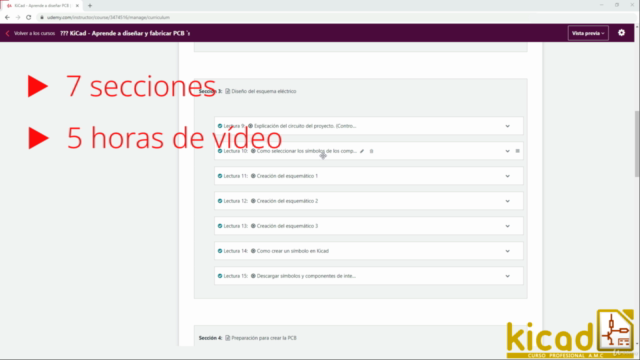The image size is (640, 360).
Task: Click the Lectura 14 video type icon
Action: [253, 251]
